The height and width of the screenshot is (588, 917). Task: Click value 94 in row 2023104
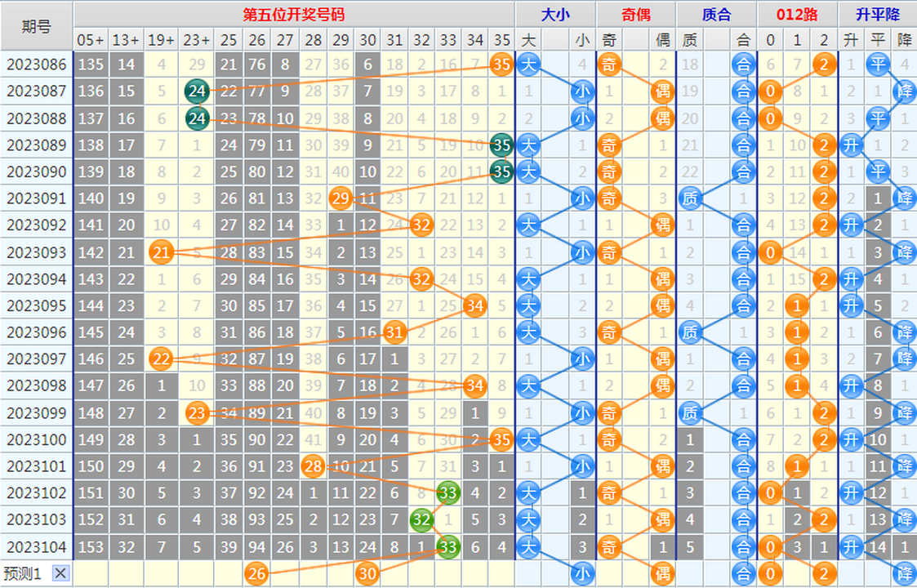(256, 548)
